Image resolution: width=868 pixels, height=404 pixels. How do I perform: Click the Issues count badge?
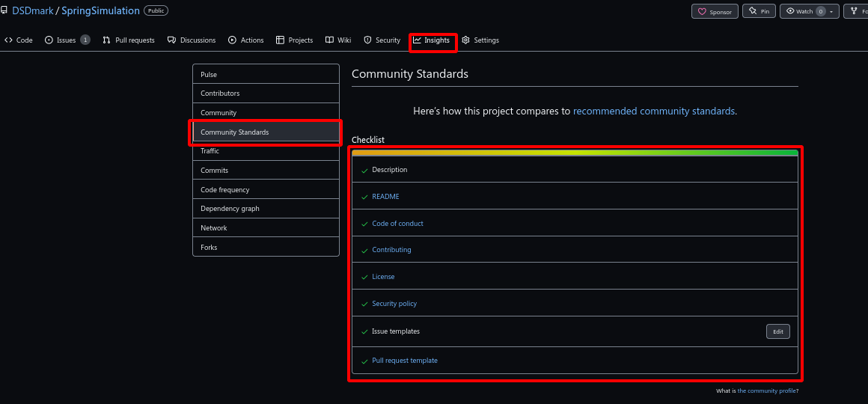coord(85,40)
